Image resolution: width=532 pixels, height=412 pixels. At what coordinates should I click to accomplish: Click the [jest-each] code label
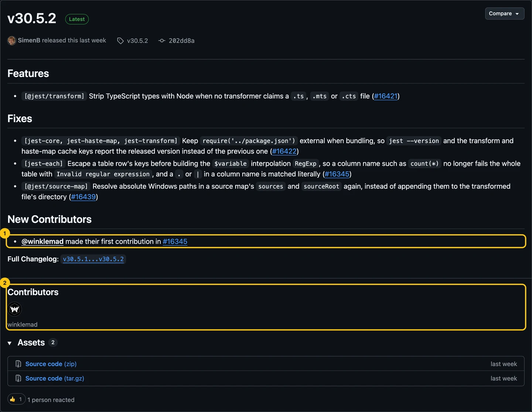point(44,163)
